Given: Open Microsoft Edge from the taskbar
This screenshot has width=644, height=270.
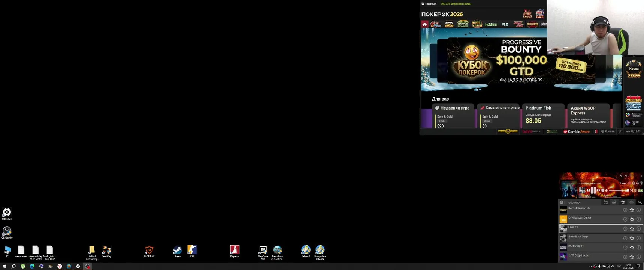Looking at the screenshot, I should click(32, 266).
